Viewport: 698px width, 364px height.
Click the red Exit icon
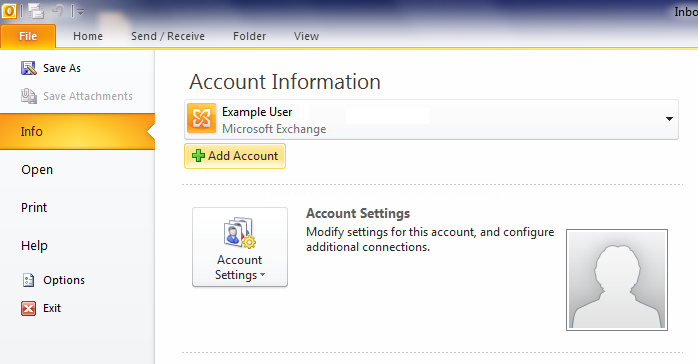28,308
